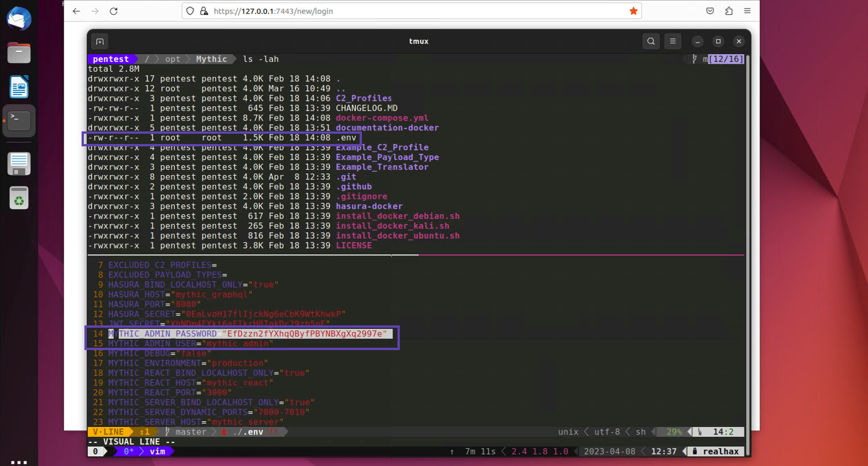The image size is (868, 466).
Task: Click the Pocket save icon in browser toolbar
Action: pos(711,11)
